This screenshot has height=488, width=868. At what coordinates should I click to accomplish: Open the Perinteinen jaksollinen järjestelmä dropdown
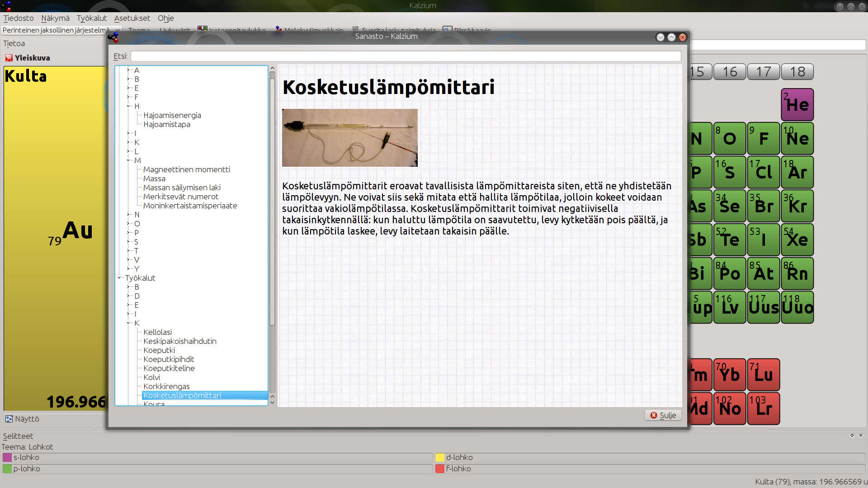[x=61, y=30]
